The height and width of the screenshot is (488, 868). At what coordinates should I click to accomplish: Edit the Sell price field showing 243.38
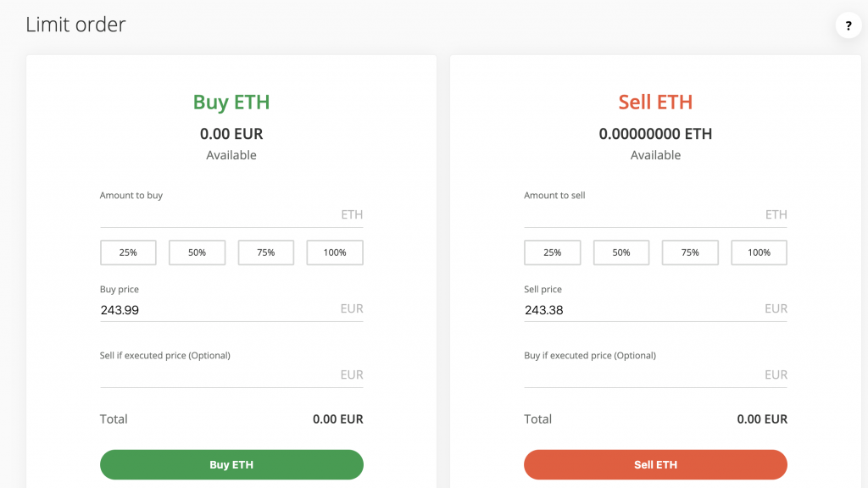click(655, 309)
